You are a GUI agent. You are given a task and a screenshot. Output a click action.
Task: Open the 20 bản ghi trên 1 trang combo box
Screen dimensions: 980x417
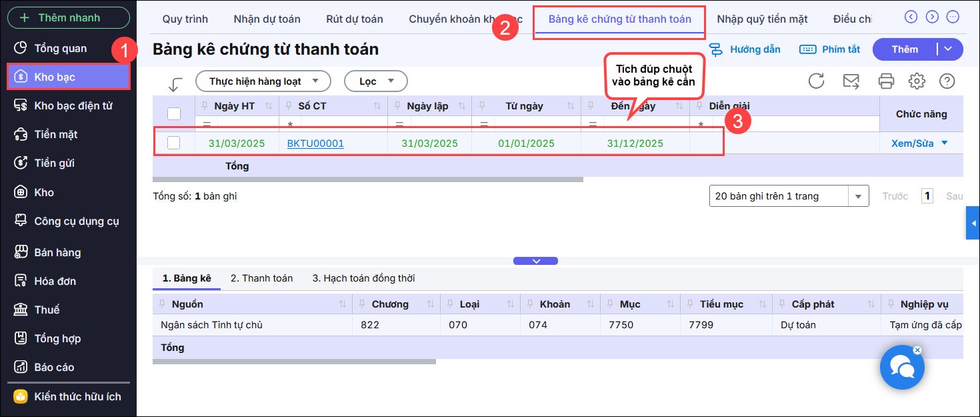coord(789,196)
